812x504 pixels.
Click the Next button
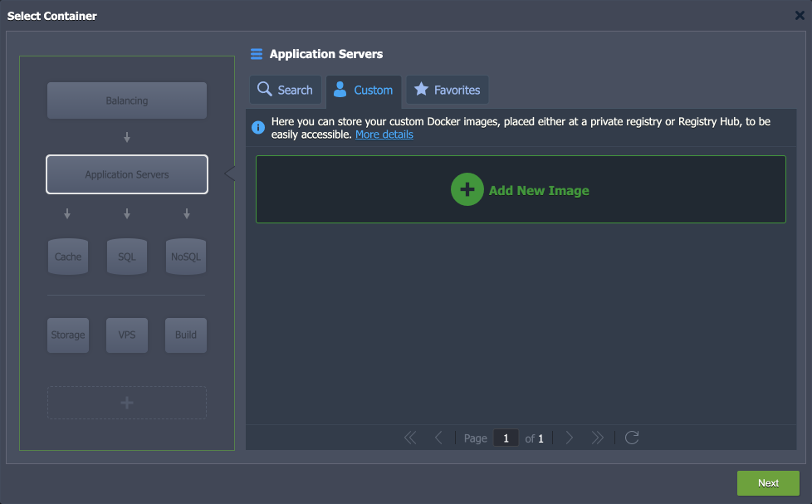768,482
